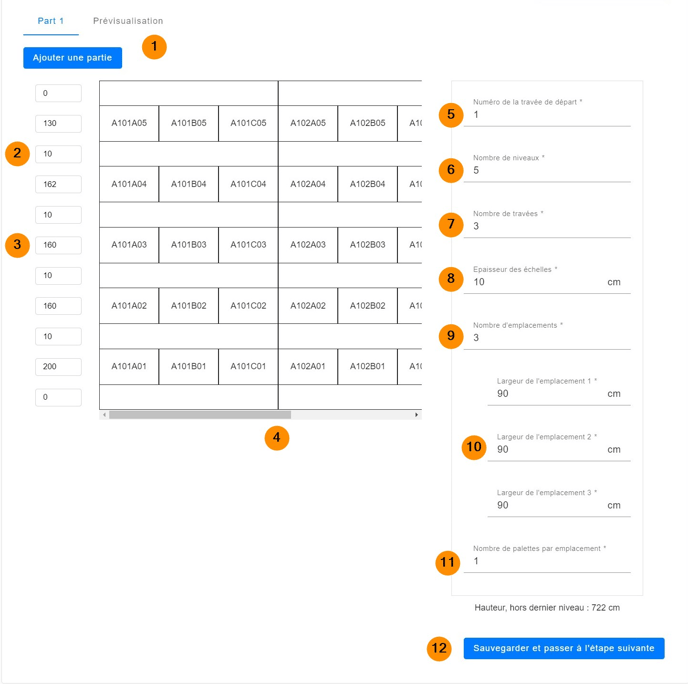Select the Nombre d'emplacements field
The width and height of the screenshot is (688, 684).
[550, 338]
